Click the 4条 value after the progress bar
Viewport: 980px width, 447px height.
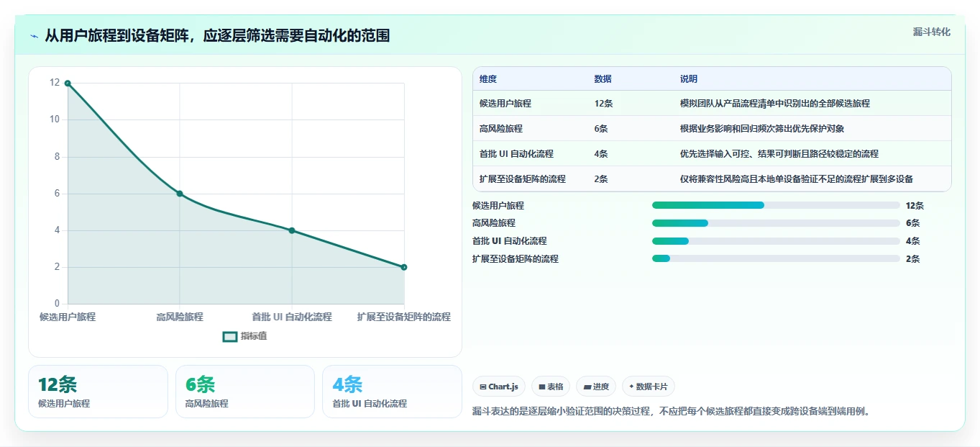click(x=912, y=241)
